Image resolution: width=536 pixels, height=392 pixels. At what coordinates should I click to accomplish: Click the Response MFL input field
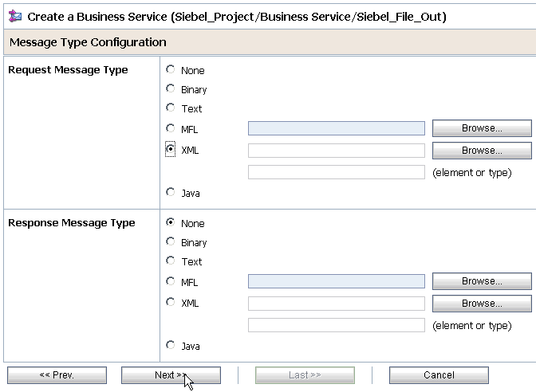click(x=337, y=281)
